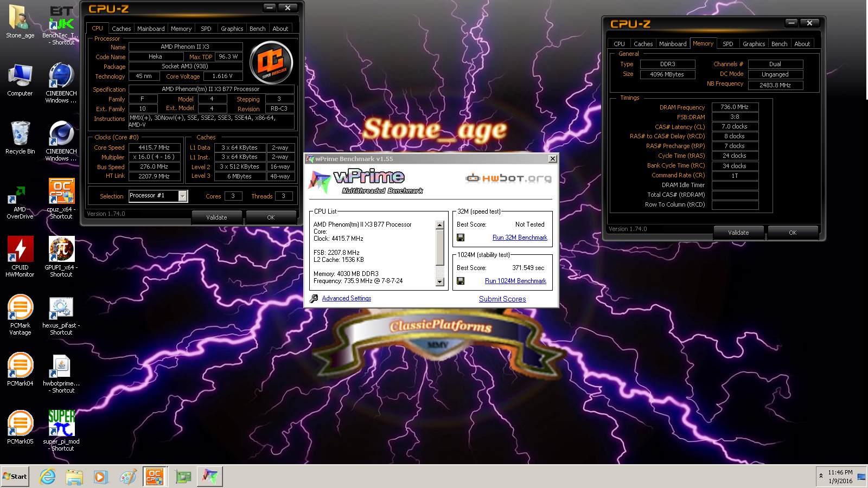Click OK in left CPU-Z window
The width and height of the screenshot is (868, 488).
pyautogui.click(x=271, y=217)
